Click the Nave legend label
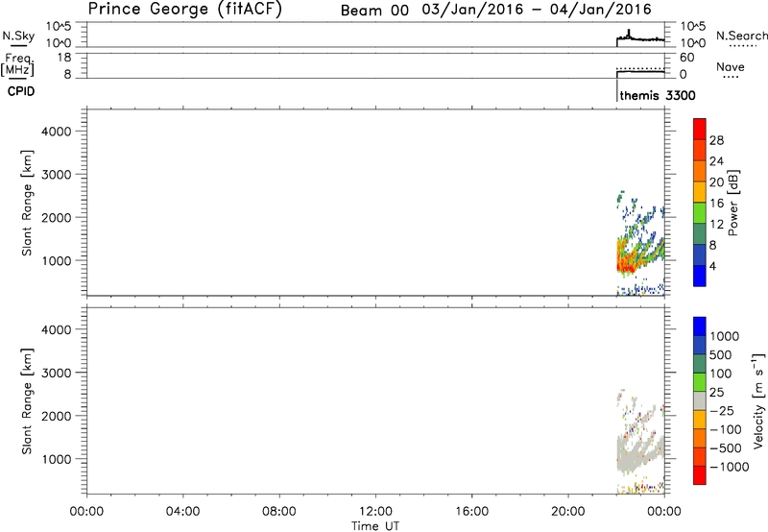The height and width of the screenshot is (532, 768). [730, 67]
